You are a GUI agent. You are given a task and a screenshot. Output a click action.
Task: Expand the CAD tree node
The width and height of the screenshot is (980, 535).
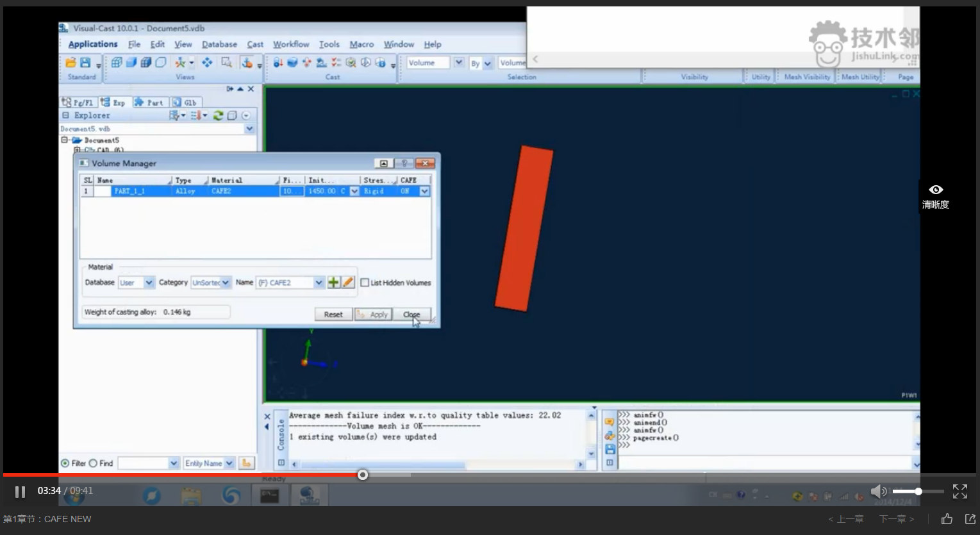tap(77, 150)
